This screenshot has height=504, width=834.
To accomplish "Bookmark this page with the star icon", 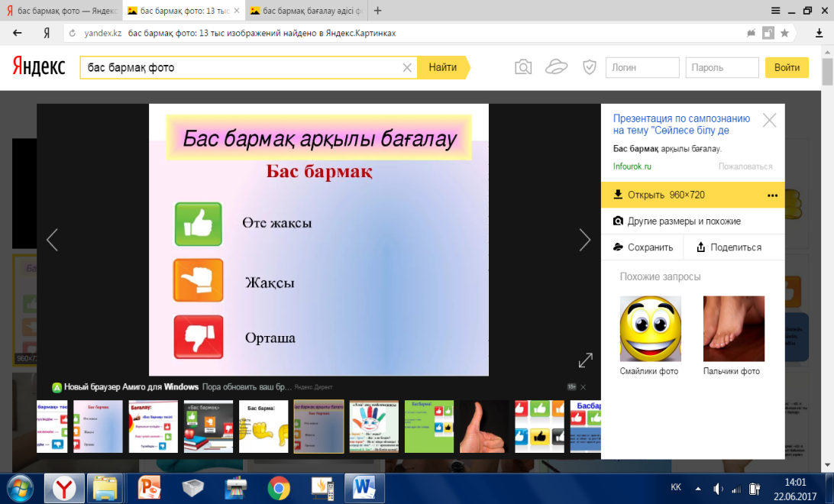I will (x=784, y=33).
